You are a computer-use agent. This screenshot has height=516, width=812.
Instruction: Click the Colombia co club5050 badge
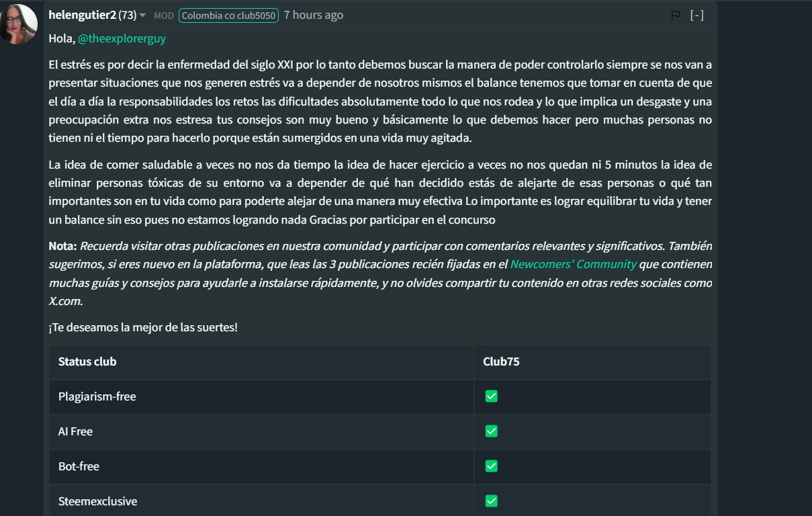pyautogui.click(x=228, y=15)
